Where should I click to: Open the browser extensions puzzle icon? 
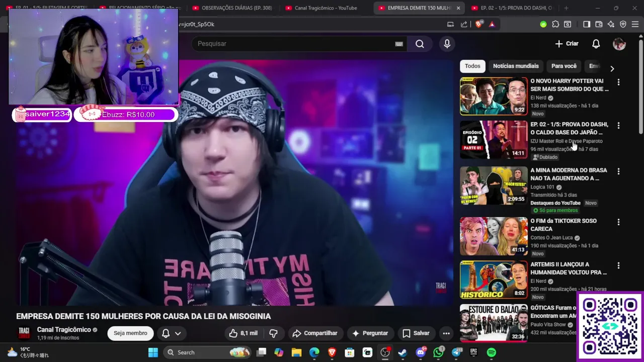555,24
